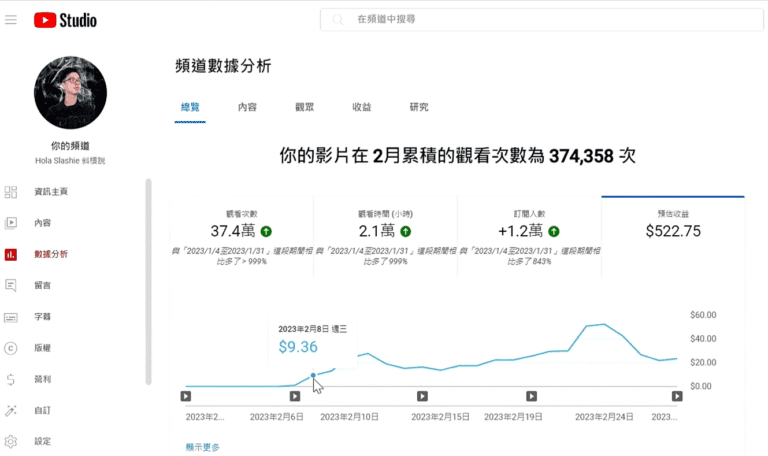
Task: Click the 你的頻道 label
Action: (71, 145)
